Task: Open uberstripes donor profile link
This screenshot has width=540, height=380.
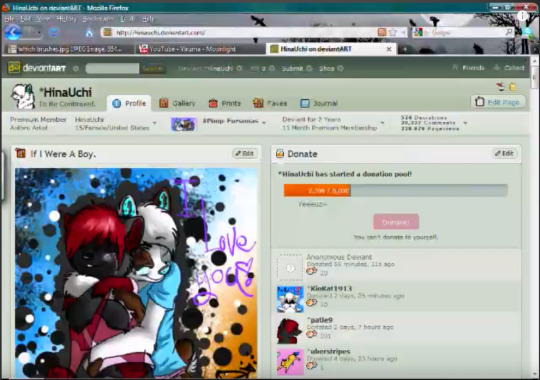Action: click(x=329, y=351)
